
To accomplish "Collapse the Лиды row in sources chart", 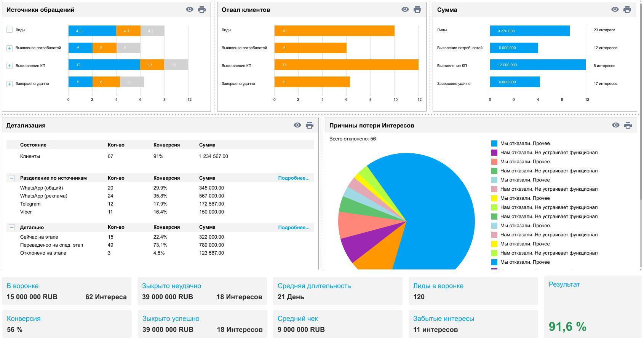I will (10, 30).
